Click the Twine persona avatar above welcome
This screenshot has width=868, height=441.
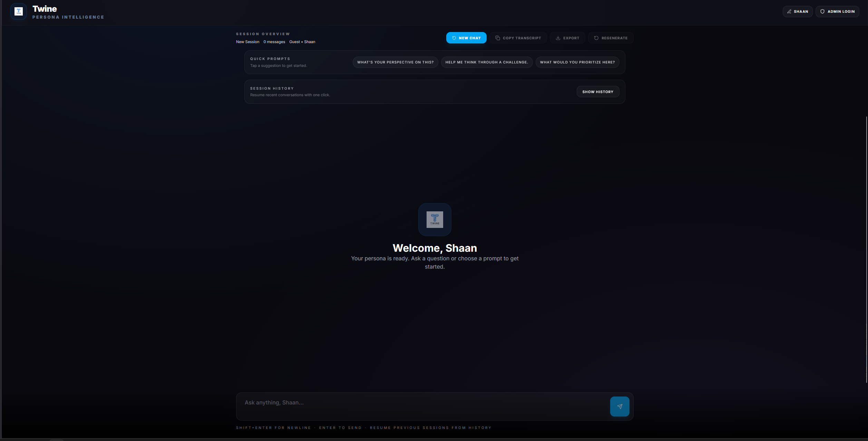pyautogui.click(x=435, y=219)
